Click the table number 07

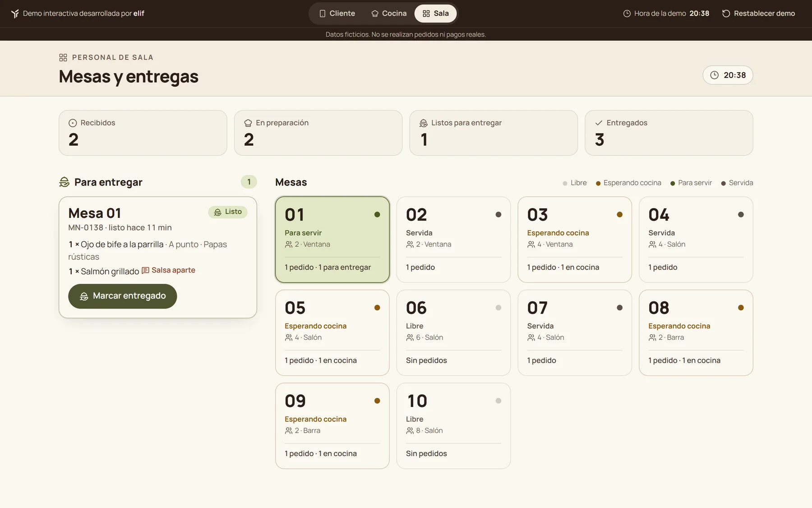click(537, 308)
